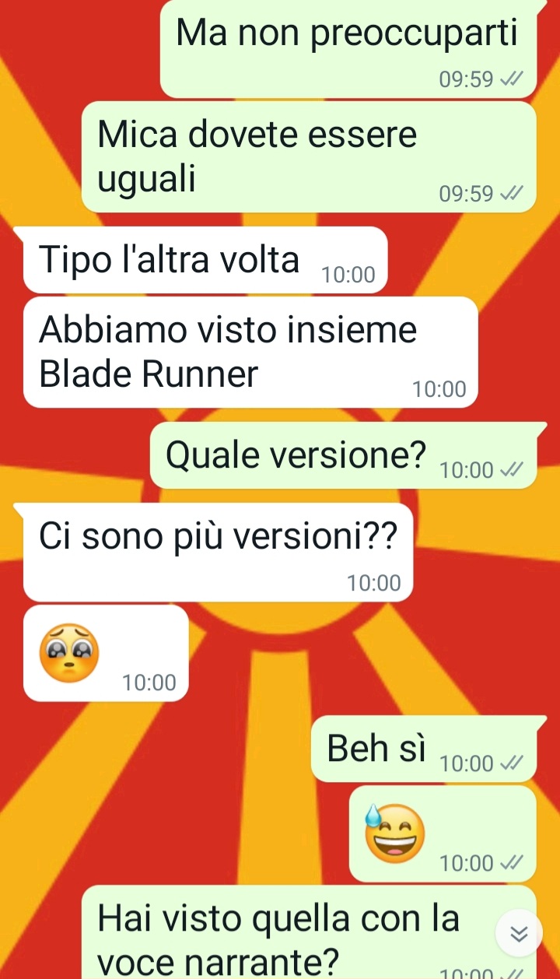Tap 'Abbiamo visto insieme Blade Runner' message
The image size is (560, 979).
click(250, 352)
